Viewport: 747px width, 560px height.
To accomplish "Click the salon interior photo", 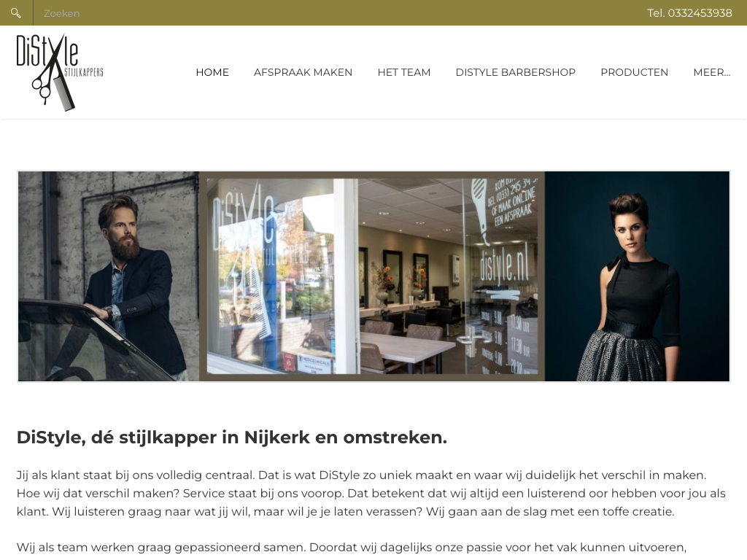I will click(x=372, y=276).
